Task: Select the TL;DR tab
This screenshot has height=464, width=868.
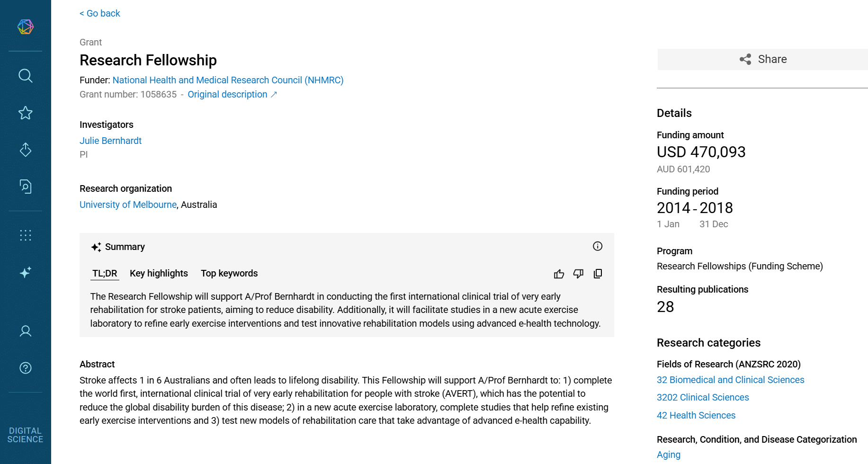Action: 105,273
